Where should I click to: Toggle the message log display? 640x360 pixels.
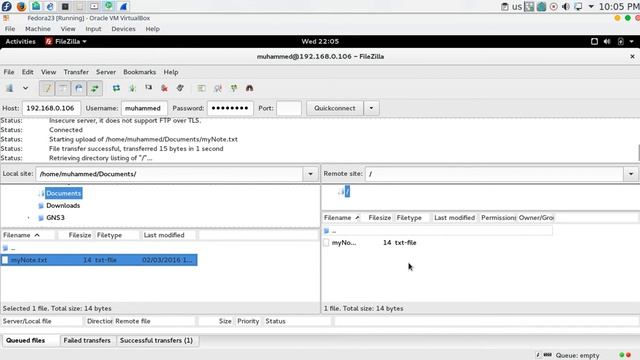(47, 88)
